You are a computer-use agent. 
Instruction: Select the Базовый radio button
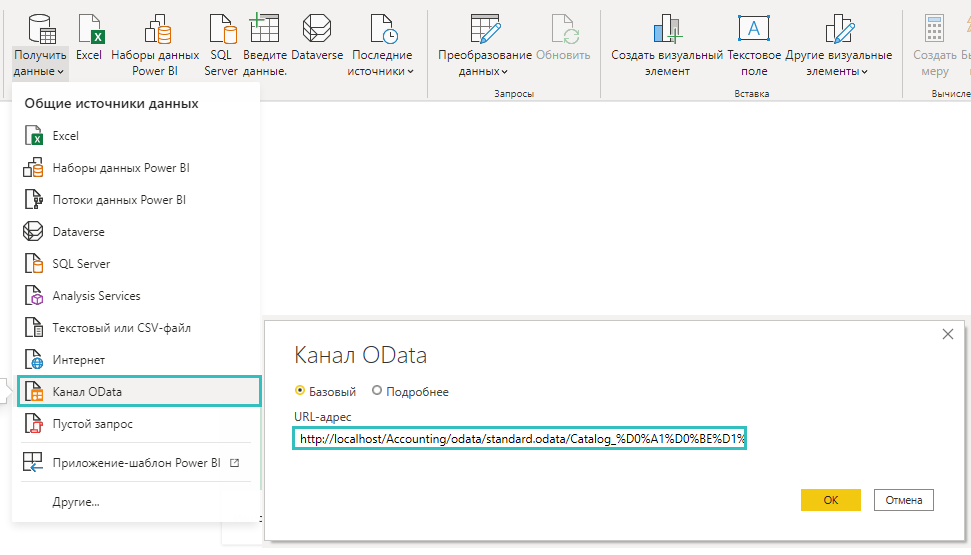pyautogui.click(x=300, y=390)
